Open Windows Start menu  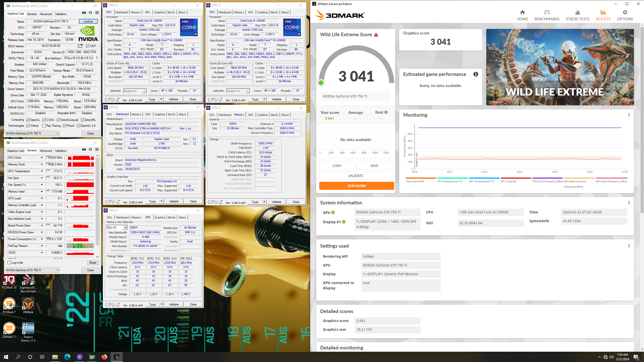pos(6,357)
